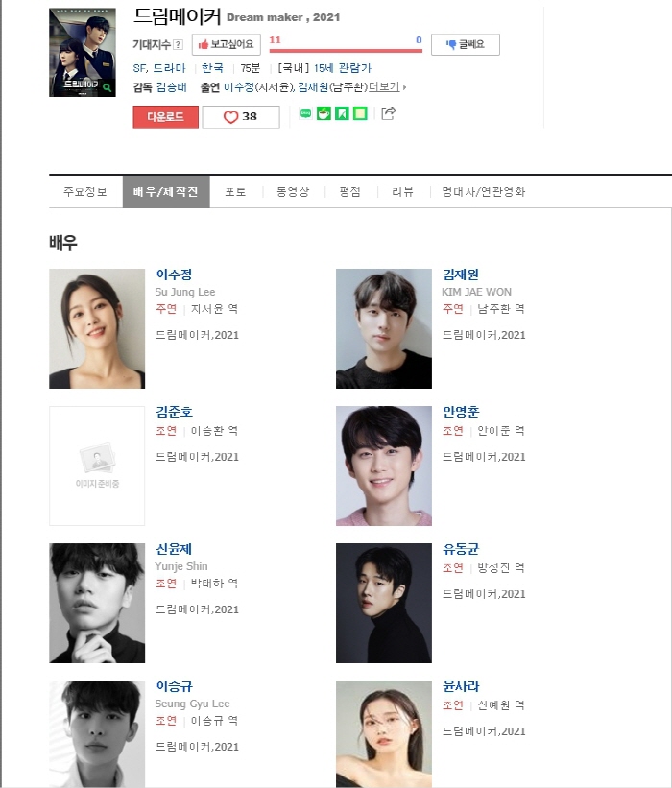Click the red expectation score progress bar
Viewport: 672px width, 788px height.
tap(346, 50)
